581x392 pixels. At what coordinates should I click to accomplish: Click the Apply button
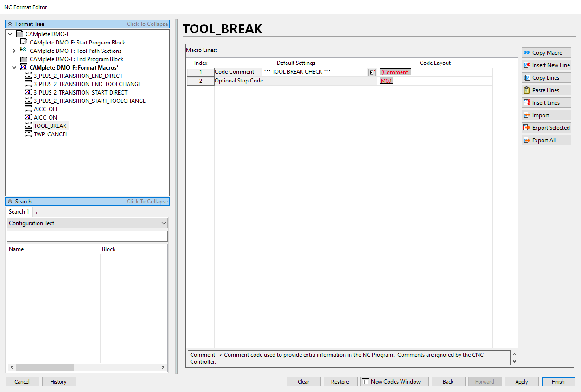click(522, 382)
